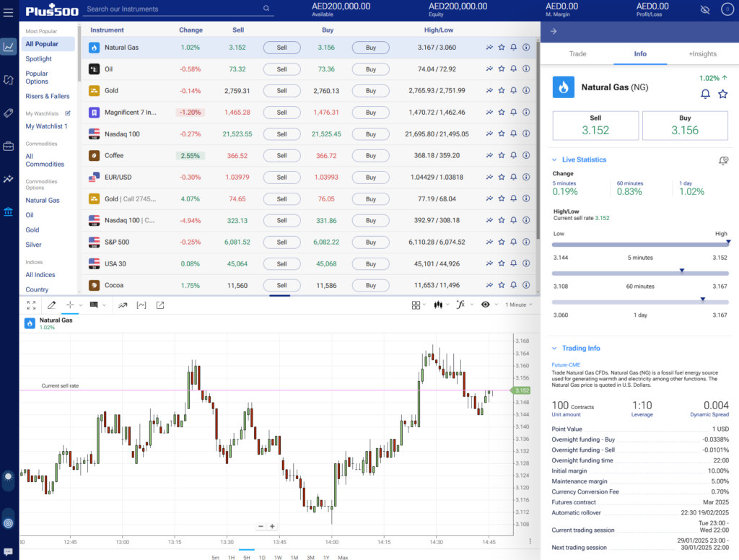739x560 pixels.
Task: Open chart icon in EUR/USD row
Action: click(489, 177)
